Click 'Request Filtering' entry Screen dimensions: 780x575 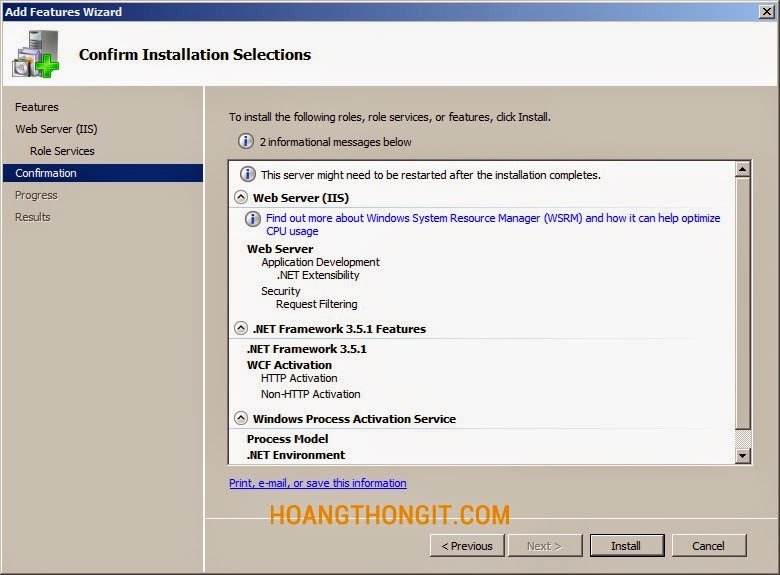pos(317,304)
